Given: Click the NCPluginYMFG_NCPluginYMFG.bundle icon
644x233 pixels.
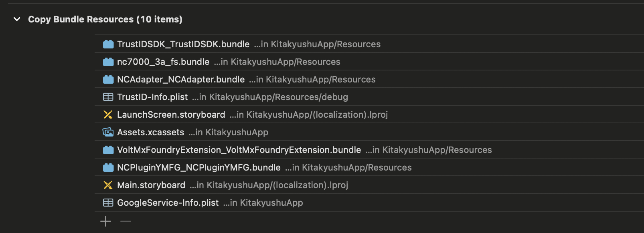Looking at the screenshot, I should [x=108, y=167].
